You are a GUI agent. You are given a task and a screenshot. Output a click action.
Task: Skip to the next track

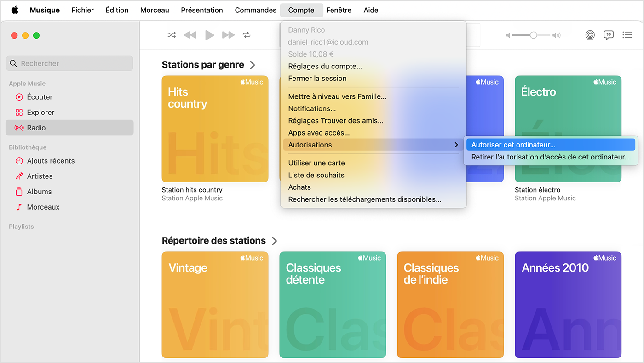pyautogui.click(x=228, y=35)
